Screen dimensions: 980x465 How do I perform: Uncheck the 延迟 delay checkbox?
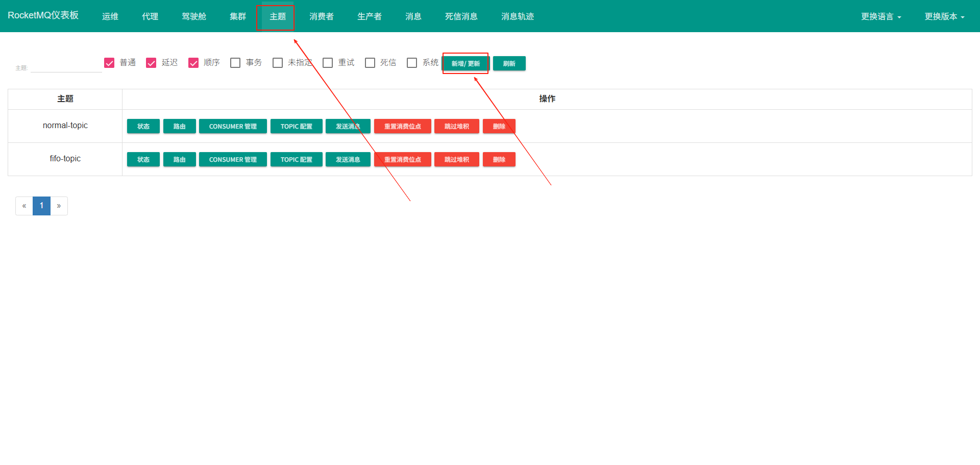coord(151,63)
